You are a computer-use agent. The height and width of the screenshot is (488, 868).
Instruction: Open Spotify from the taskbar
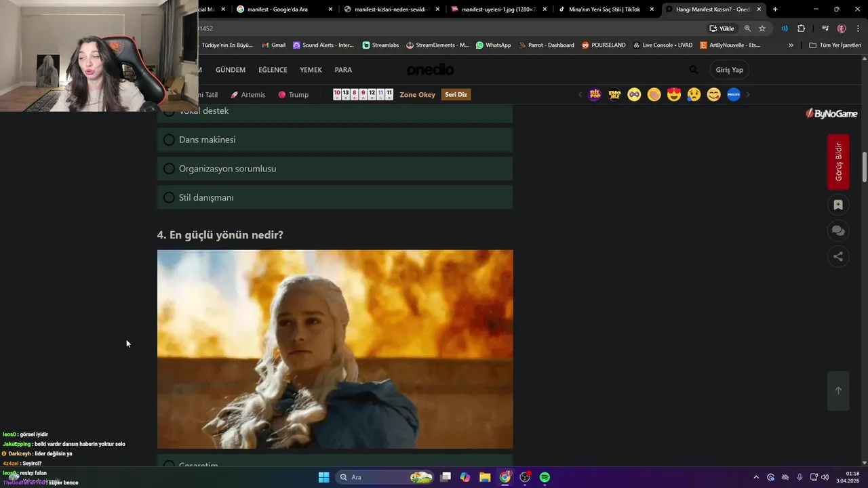point(545,477)
